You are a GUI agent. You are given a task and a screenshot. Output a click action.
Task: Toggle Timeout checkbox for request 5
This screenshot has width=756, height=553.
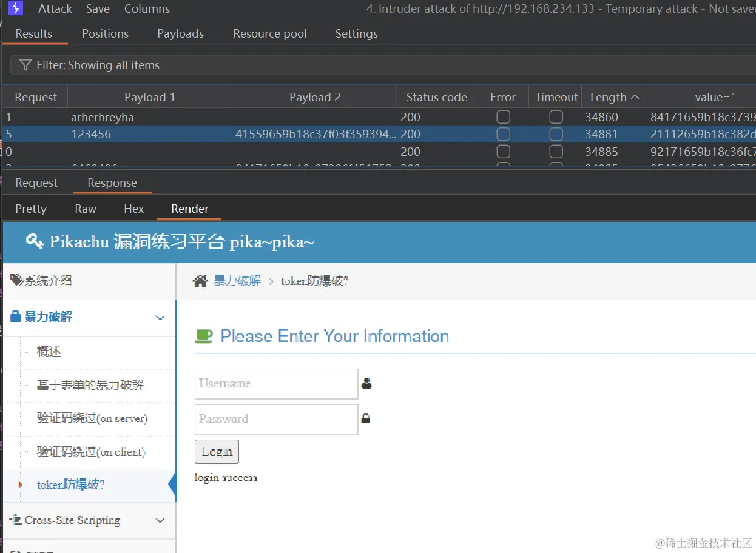(556, 134)
